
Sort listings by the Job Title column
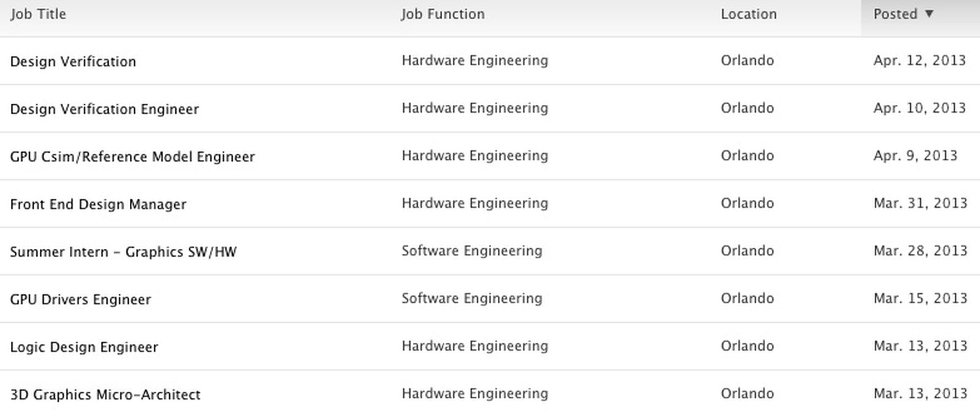tap(38, 13)
